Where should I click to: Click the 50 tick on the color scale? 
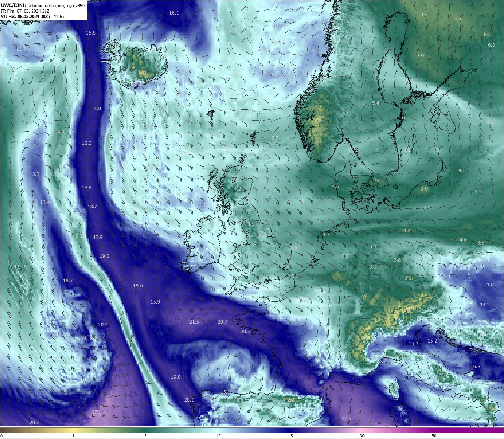click(434, 436)
